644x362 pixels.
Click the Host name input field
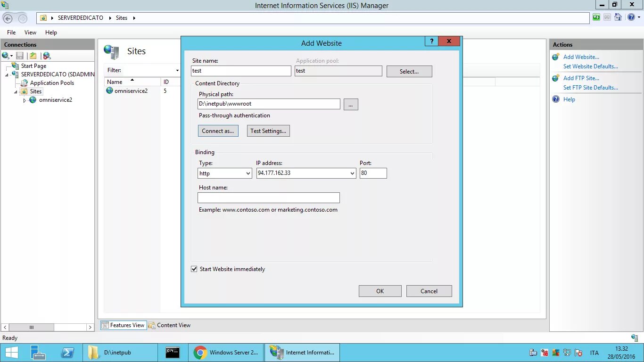pos(269,197)
